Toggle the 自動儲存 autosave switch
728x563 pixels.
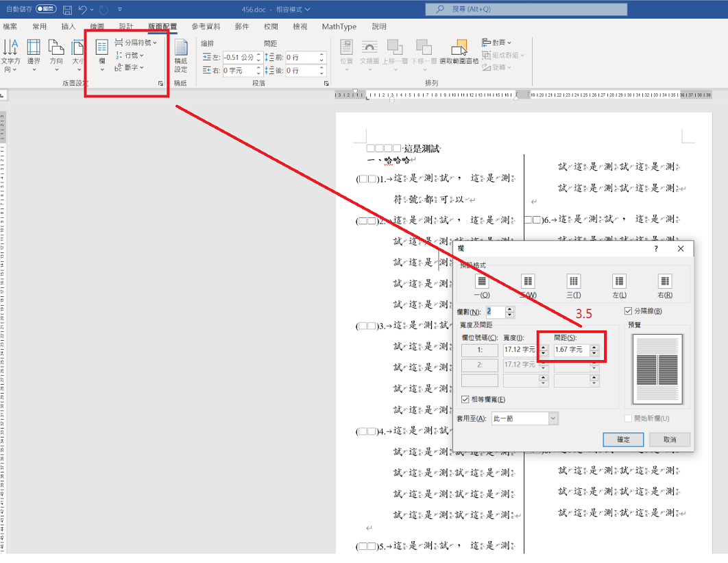[46, 9]
